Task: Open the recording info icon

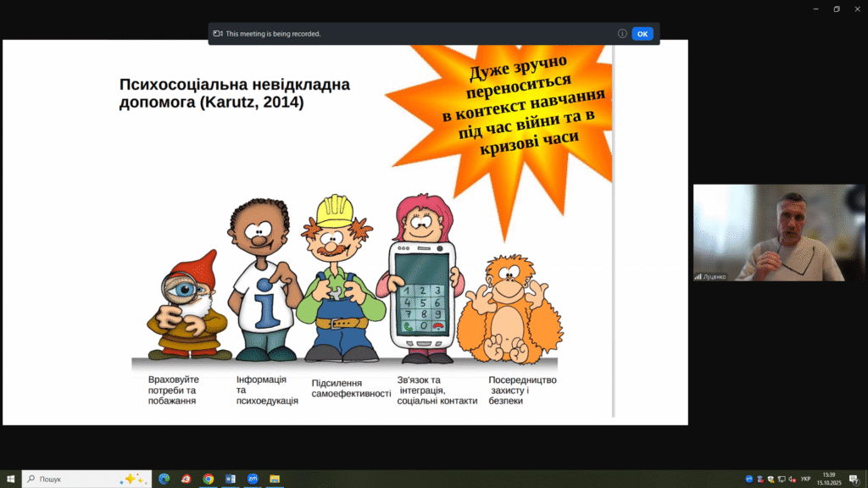Action: (622, 34)
